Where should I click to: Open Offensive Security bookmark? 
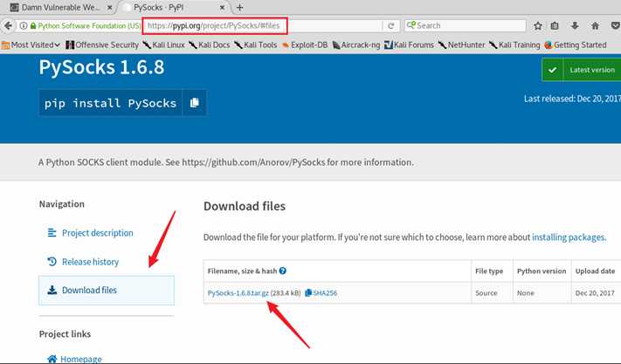tap(102, 45)
